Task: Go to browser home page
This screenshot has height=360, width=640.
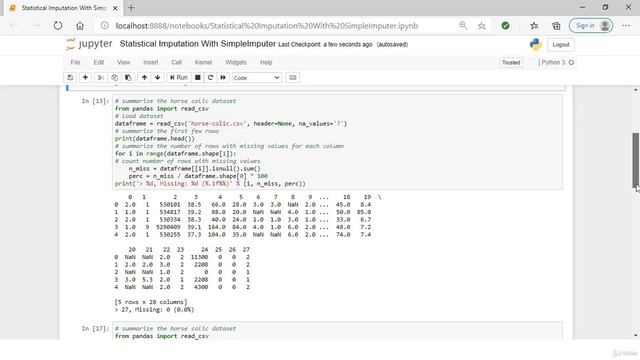Action: [80, 26]
